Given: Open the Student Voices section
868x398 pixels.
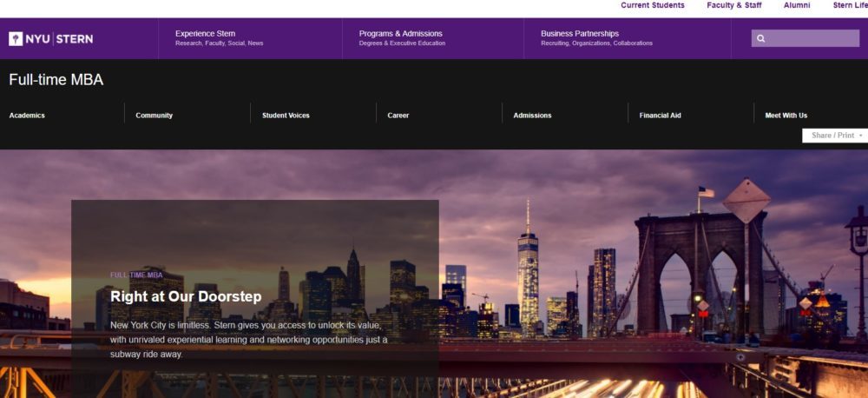Looking at the screenshot, I should pyautogui.click(x=286, y=116).
